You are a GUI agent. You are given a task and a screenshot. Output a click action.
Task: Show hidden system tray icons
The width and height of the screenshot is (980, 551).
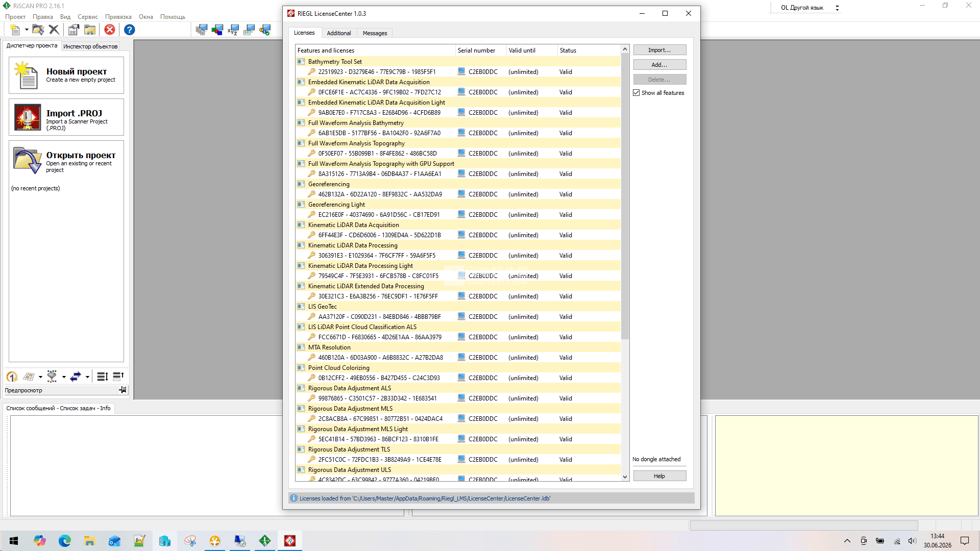tap(847, 541)
